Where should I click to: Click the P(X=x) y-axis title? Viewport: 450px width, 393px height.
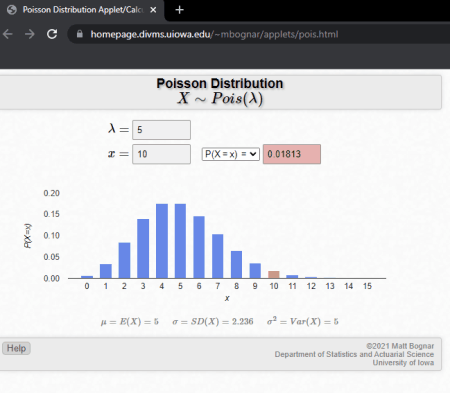pyautogui.click(x=28, y=236)
